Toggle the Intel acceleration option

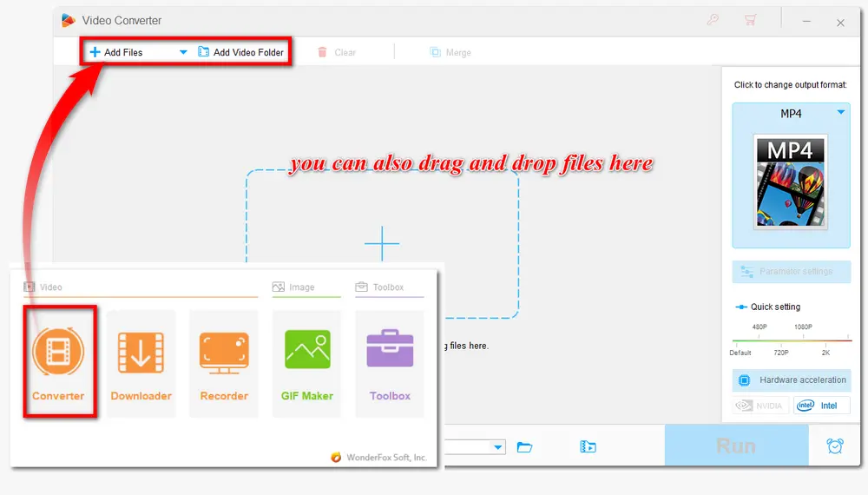(x=821, y=406)
